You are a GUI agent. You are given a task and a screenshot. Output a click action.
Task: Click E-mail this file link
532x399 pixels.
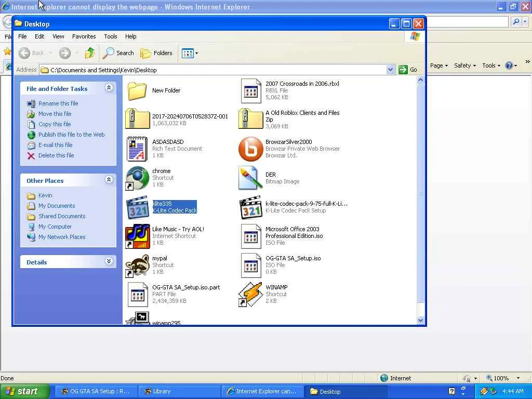[x=55, y=145]
